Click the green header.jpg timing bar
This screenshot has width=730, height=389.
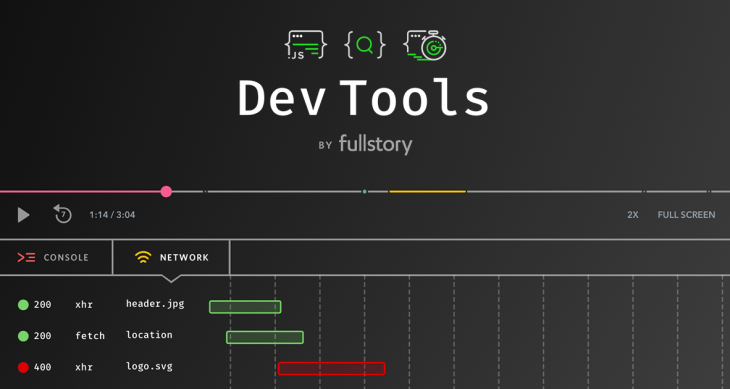pos(245,307)
